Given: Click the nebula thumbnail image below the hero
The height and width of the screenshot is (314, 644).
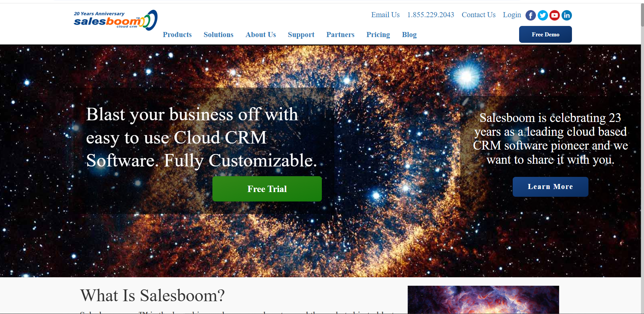Looking at the screenshot, I should [483, 300].
